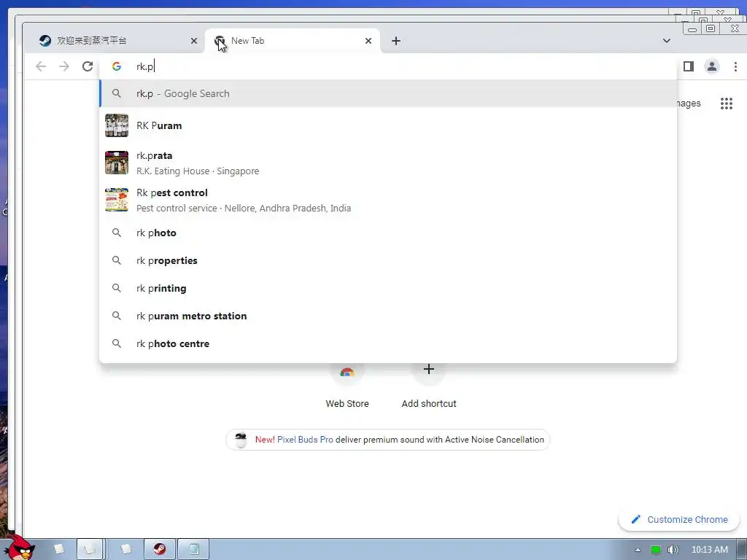The width and height of the screenshot is (747, 560).
Task: Select 'rk.p - Google Search' suggestion
Action: pos(388,93)
